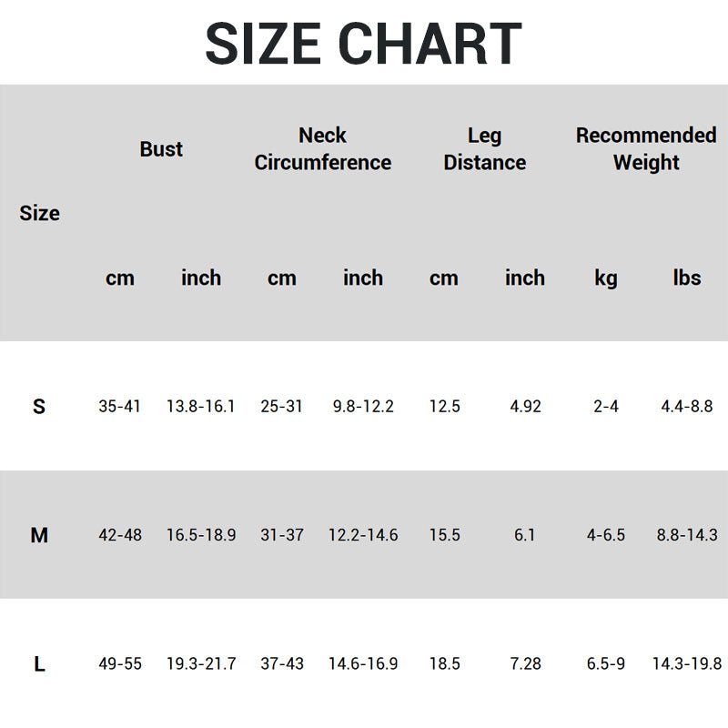This screenshot has width=728, height=728.
Task: Select the Recommended Weight header
Action: pyautogui.click(x=646, y=149)
